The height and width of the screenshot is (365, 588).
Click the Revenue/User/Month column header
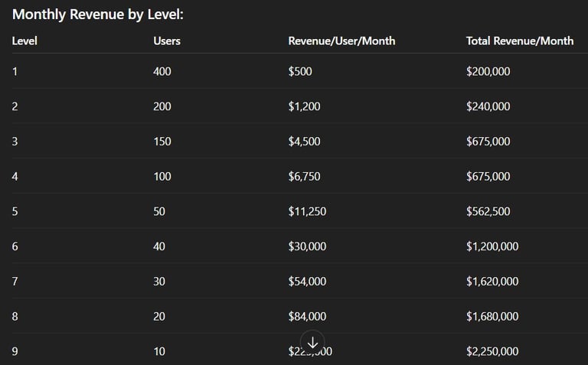[341, 41]
